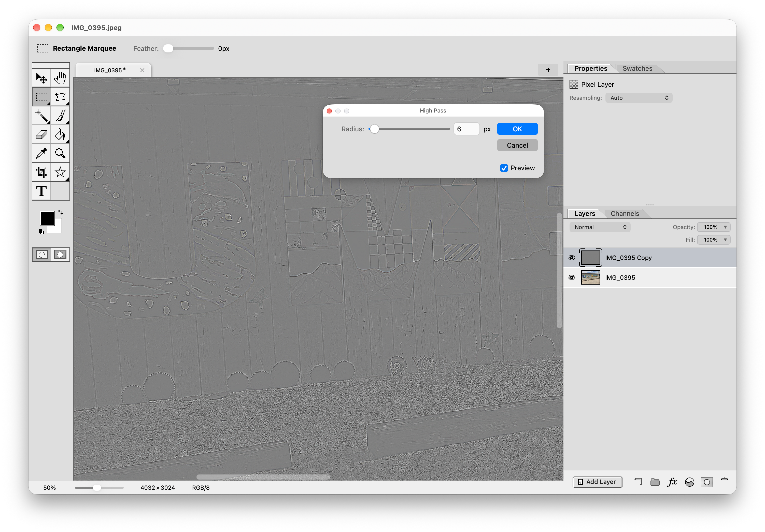Add a new document tab with plus
This screenshot has height=532, width=765.
pyautogui.click(x=548, y=70)
